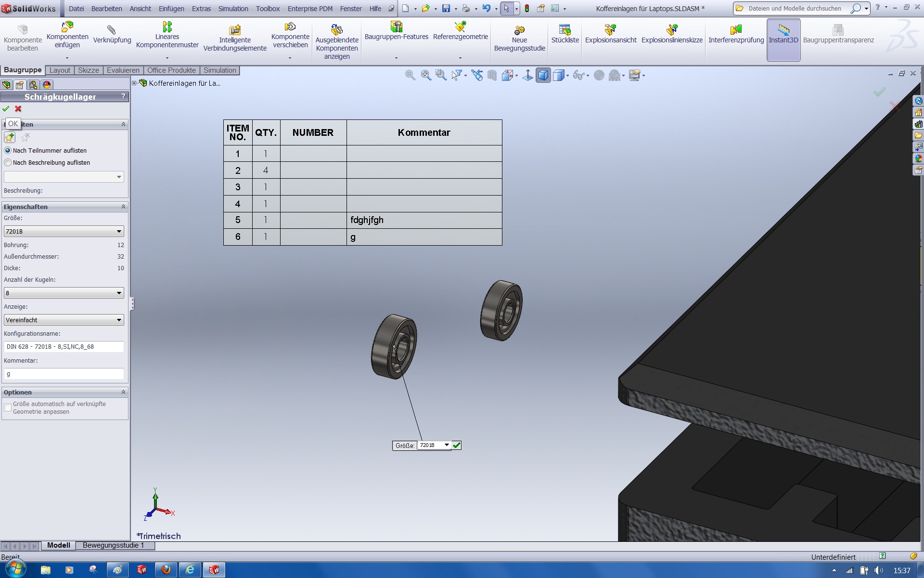Click Internet Explorer icon in taskbar
The image size is (924, 578).
pyautogui.click(x=190, y=570)
